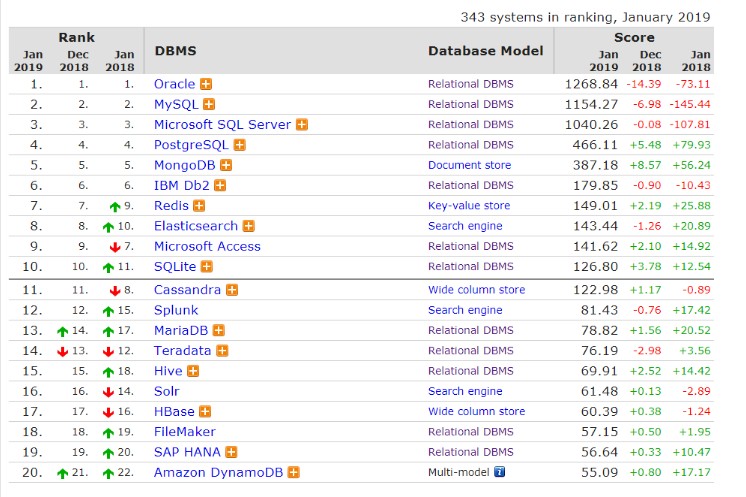The width and height of the screenshot is (746, 497).
Task: Click Search engine model for Splunk
Action: coord(465,310)
